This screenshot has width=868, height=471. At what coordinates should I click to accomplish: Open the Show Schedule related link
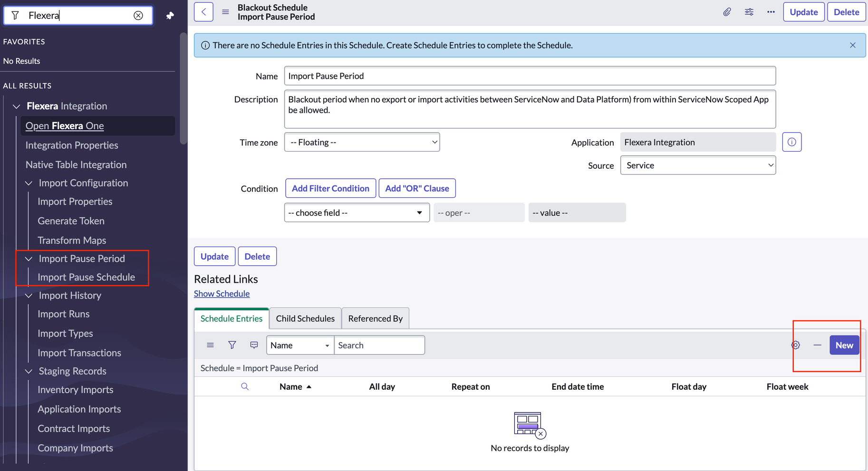pyautogui.click(x=222, y=294)
